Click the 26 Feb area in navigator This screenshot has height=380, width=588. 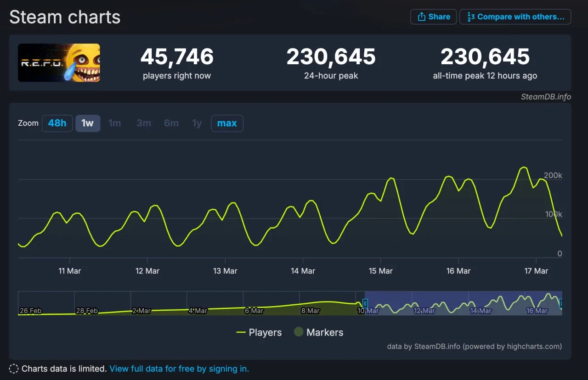click(x=30, y=311)
